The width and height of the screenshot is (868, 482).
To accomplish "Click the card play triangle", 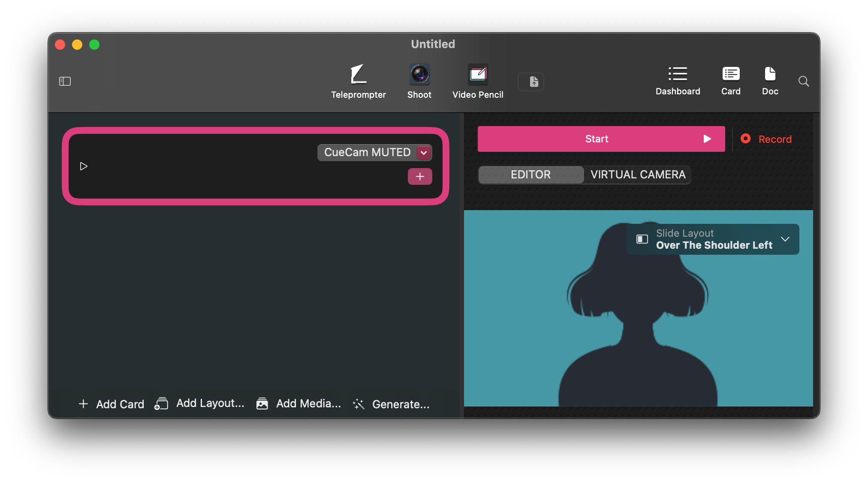I will pyautogui.click(x=84, y=166).
